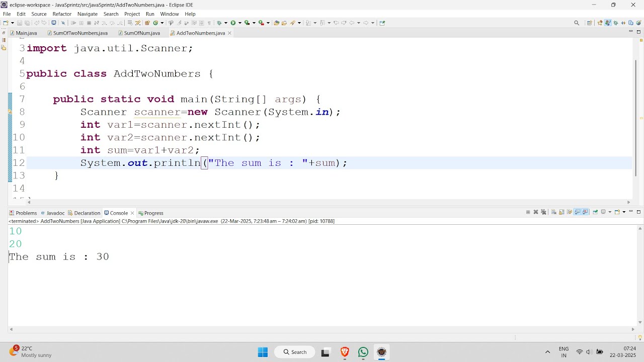Close the AddTwoNumbers.java editor tab
Screen dimensions: 644x362
tap(229, 33)
